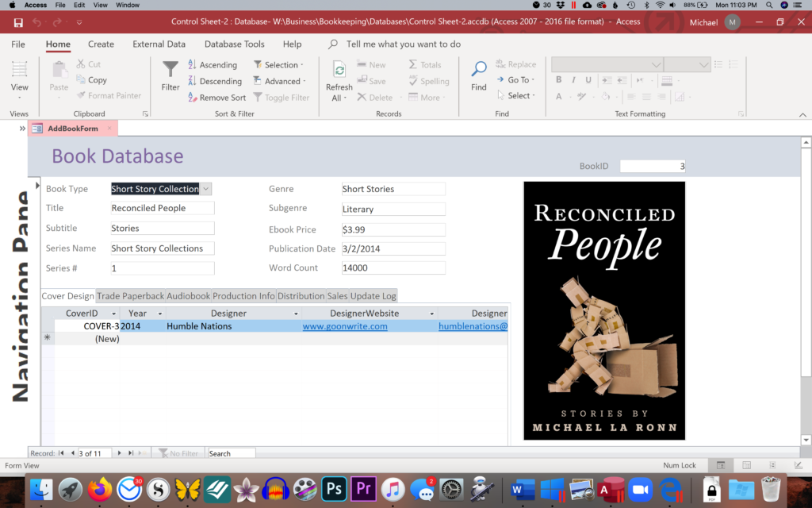Viewport: 812px width, 508px height.
Task: Go to the last record
Action: (x=131, y=453)
